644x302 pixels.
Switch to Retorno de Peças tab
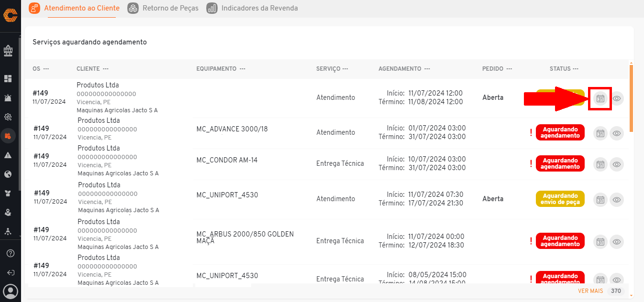tap(163, 8)
